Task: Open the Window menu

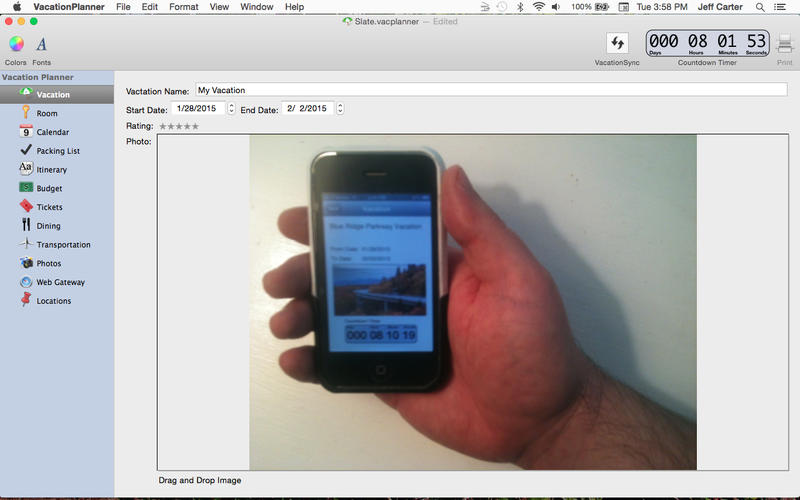Action: coord(257,7)
